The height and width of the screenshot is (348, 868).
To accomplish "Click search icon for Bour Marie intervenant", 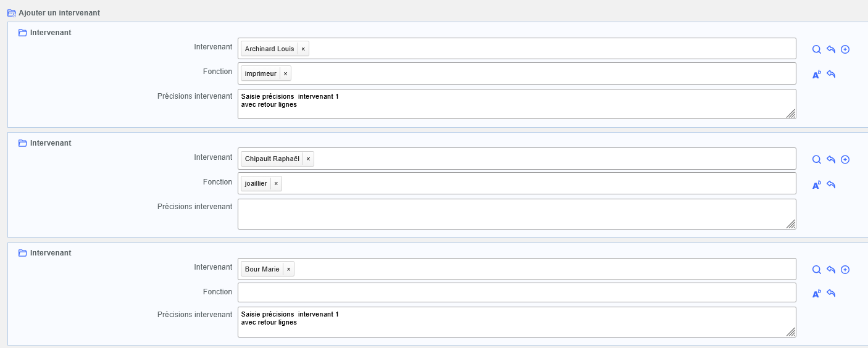I will pos(816,270).
